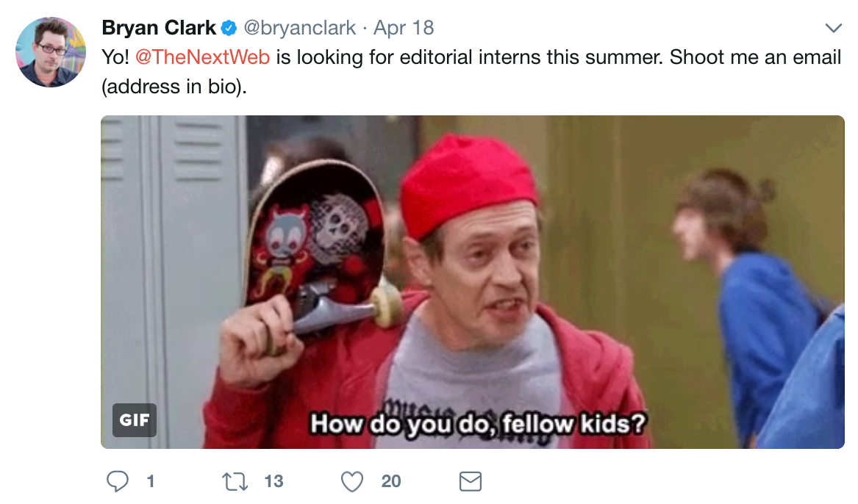858x504 pixels.
Task: Click the like count of 20
Action: coord(391,481)
